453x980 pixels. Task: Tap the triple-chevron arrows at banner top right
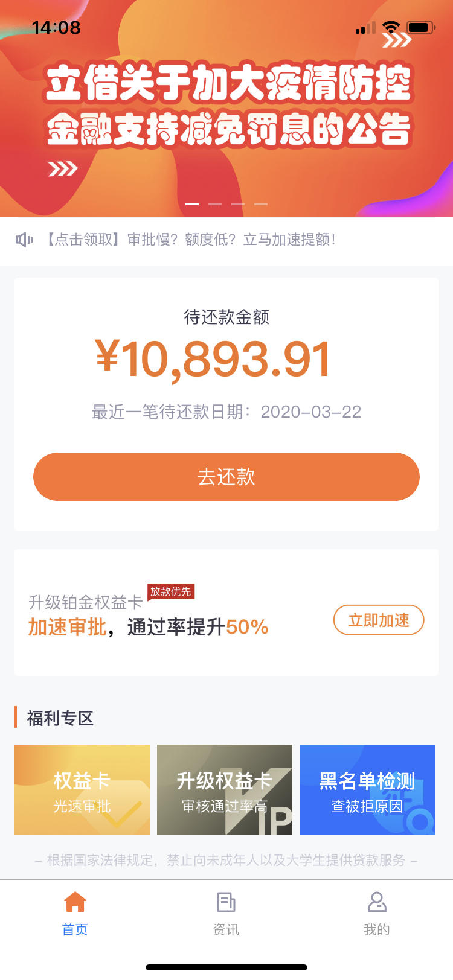pos(397,40)
